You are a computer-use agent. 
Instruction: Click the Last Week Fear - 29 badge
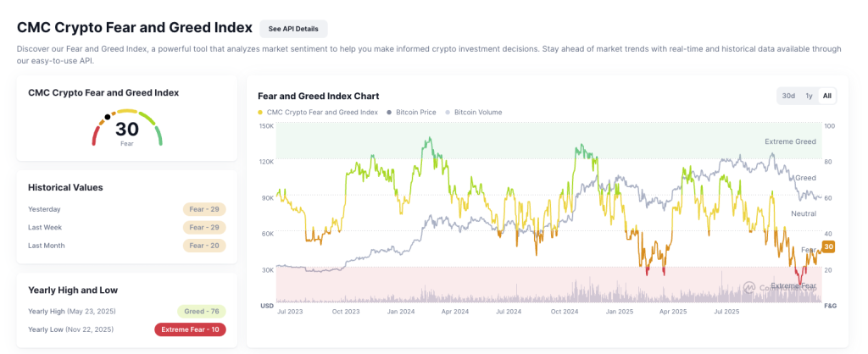click(x=204, y=227)
